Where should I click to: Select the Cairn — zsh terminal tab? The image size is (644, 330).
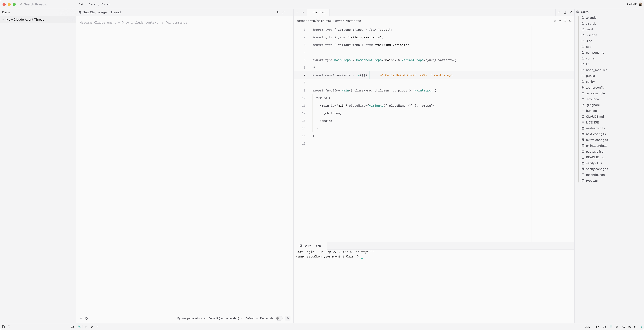pos(310,246)
